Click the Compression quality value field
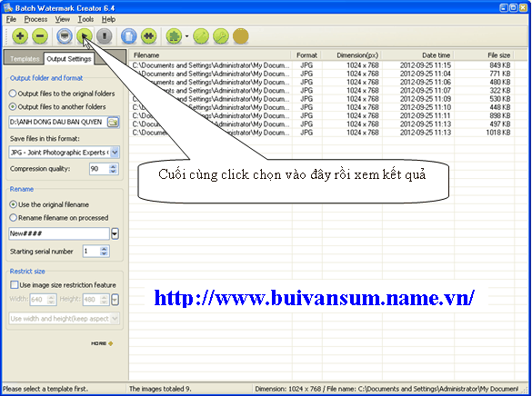The image size is (532, 396). pyautogui.click(x=99, y=169)
